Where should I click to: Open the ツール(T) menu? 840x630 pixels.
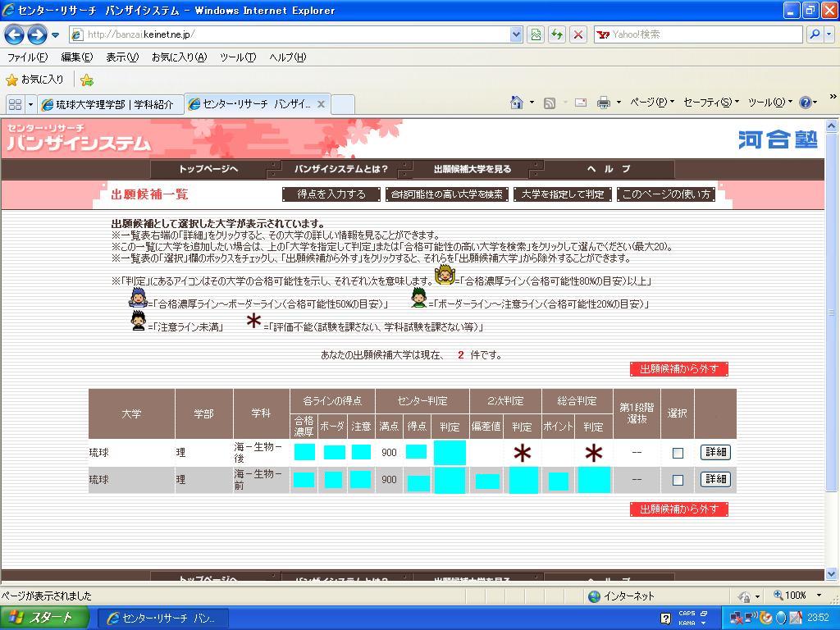pos(238,57)
